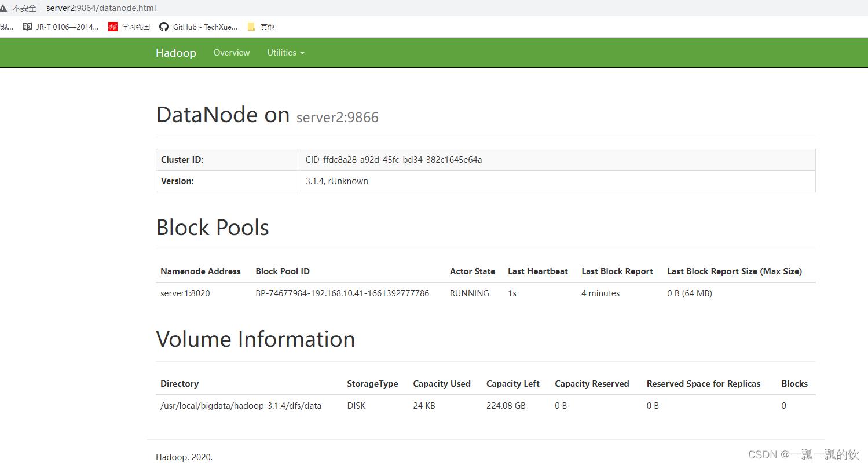Click the Last Block Report Size (Max Size) header

(x=734, y=271)
